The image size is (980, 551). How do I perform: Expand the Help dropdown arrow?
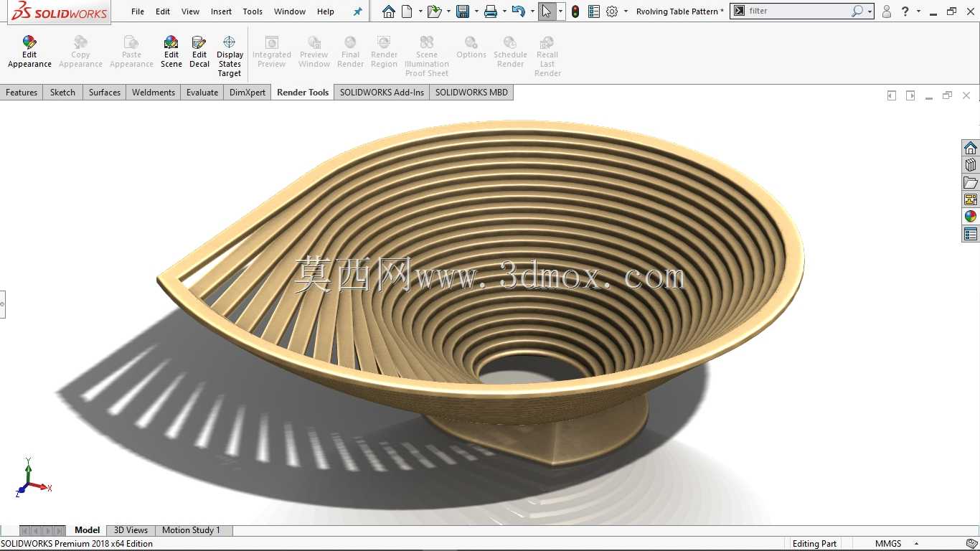918,11
